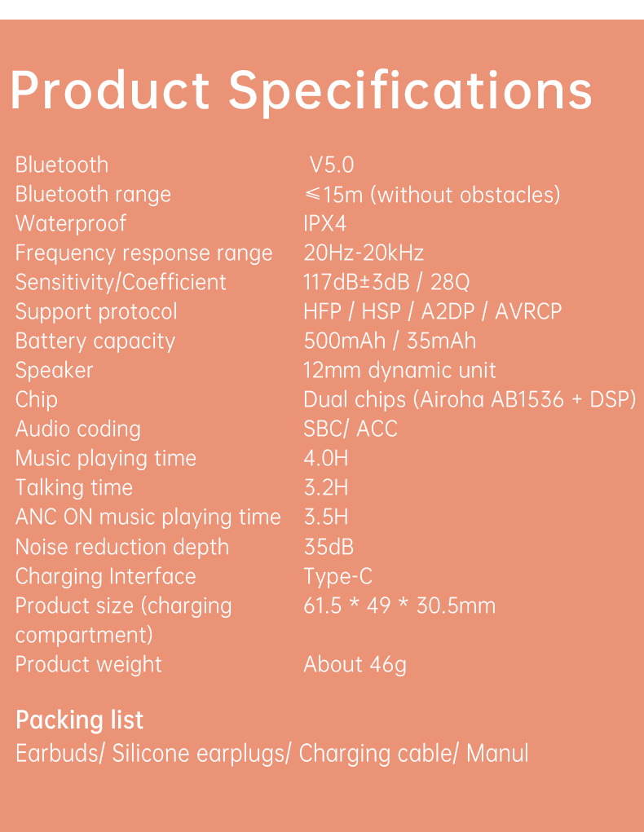Viewport: 644px width, 832px height.
Task: Click the 35dB noise reduction value
Action: [329, 547]
